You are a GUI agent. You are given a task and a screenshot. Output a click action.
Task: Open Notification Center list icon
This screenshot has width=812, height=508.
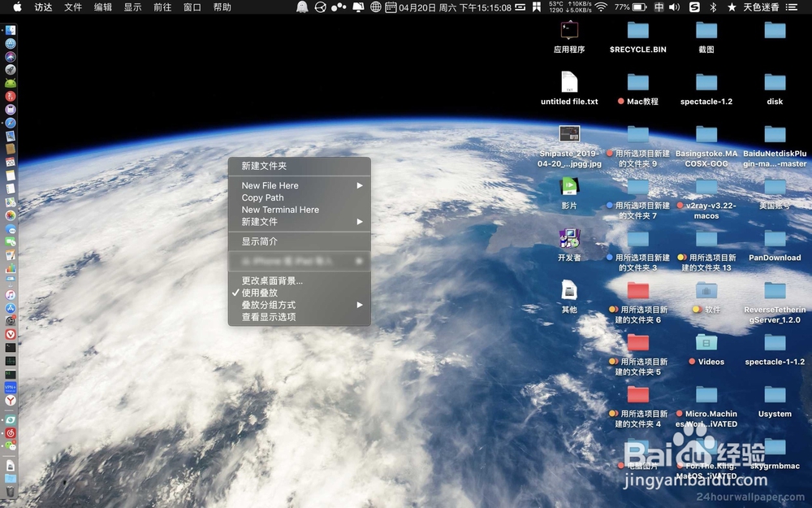click(x=791, y=7)
